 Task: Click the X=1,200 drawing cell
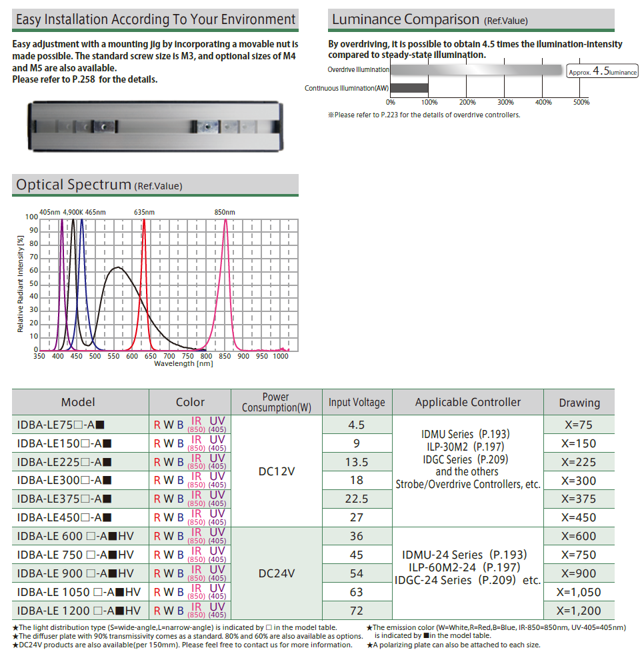pyautogui.click(x=579, y=611)
